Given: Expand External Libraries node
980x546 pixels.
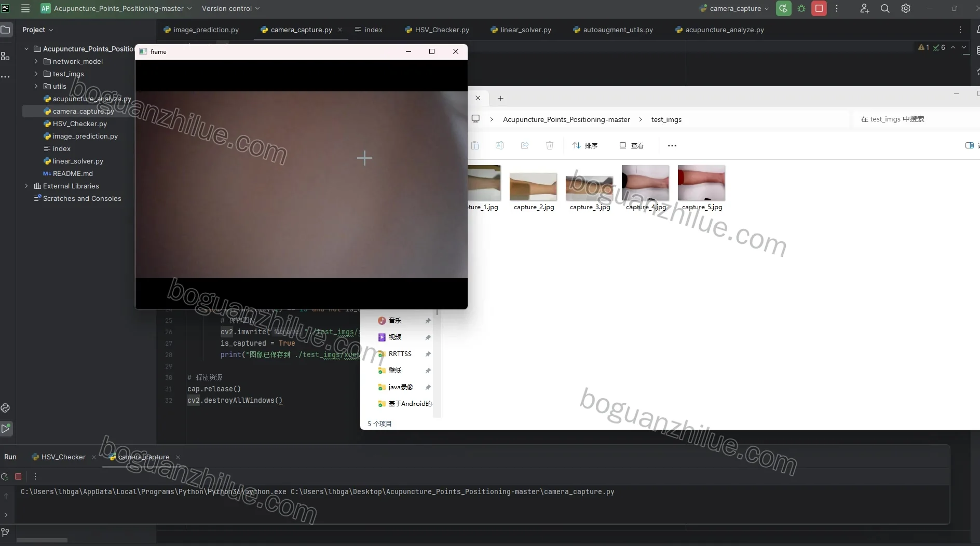Looking at the screenshot, I should point(26,186).
